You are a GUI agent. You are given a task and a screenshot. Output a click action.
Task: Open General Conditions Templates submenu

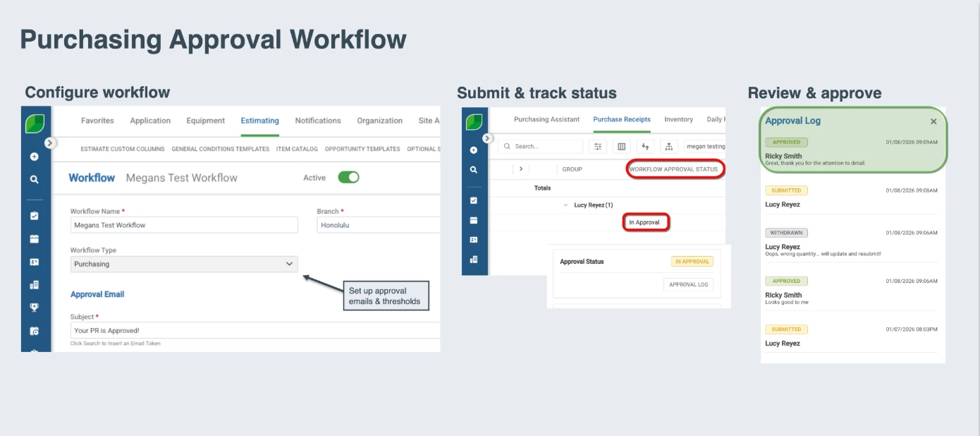tap(221, 149)
